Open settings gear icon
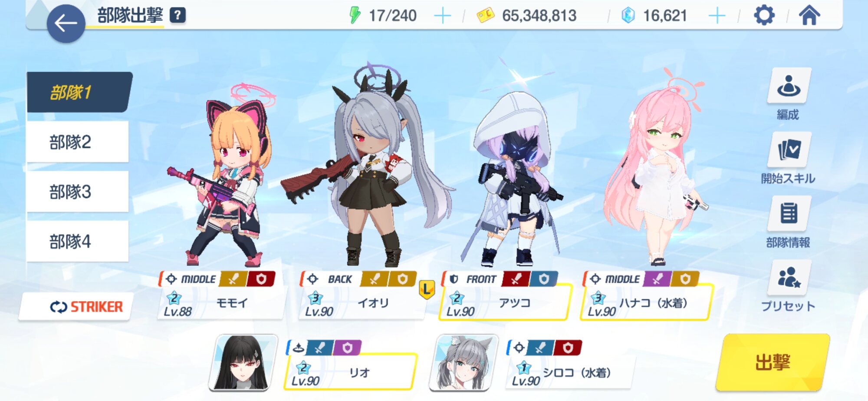868x401 pixels. click(764, 16)
